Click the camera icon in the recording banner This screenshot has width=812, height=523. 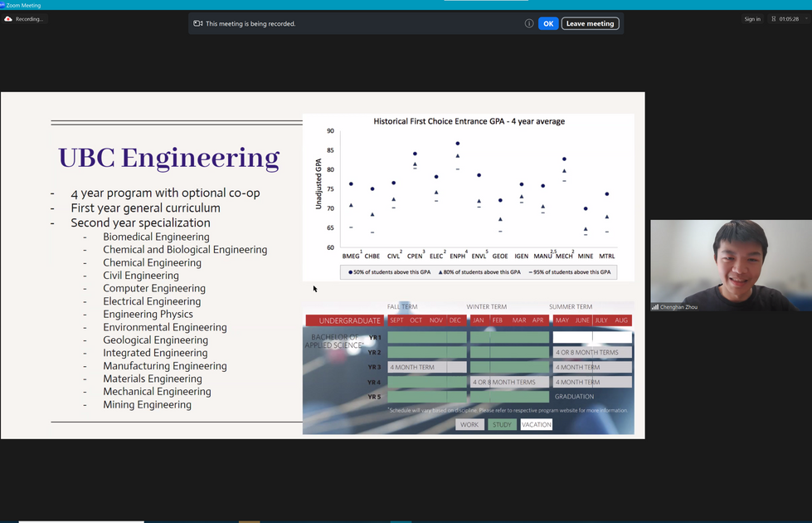pos(197,24)
